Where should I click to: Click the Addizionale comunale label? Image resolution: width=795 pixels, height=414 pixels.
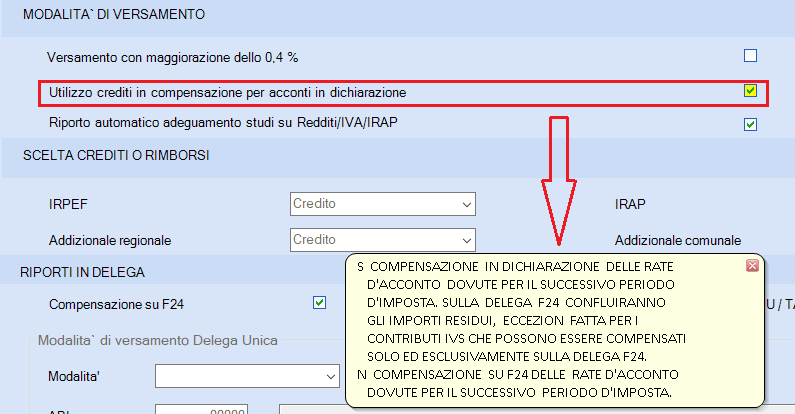point(678,240)
